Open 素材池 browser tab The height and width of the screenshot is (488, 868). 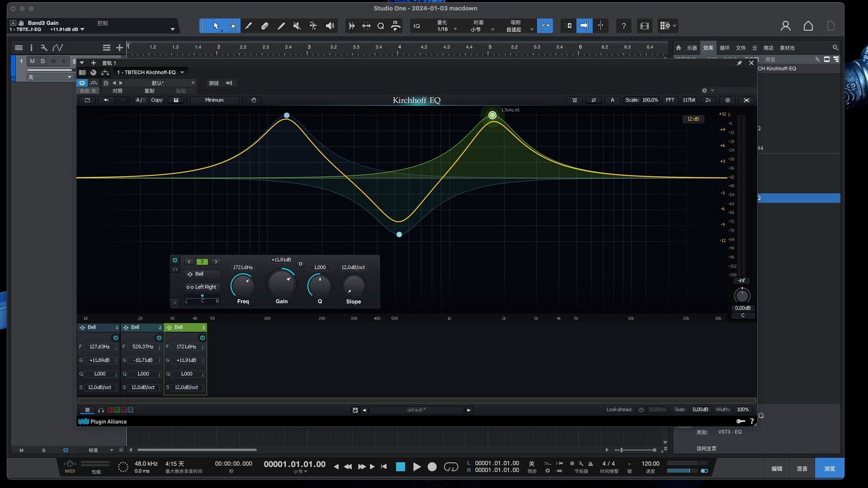[787, 47]
